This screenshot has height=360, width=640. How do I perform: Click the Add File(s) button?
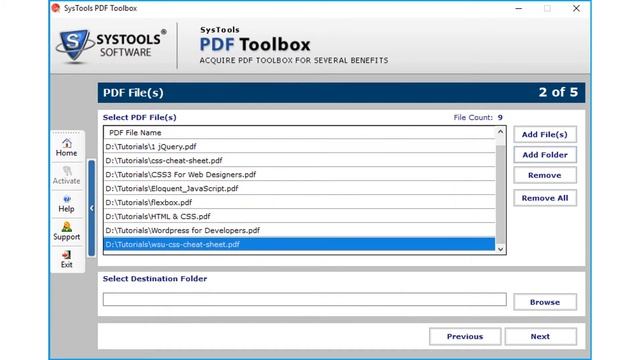[x=545, y=134]
